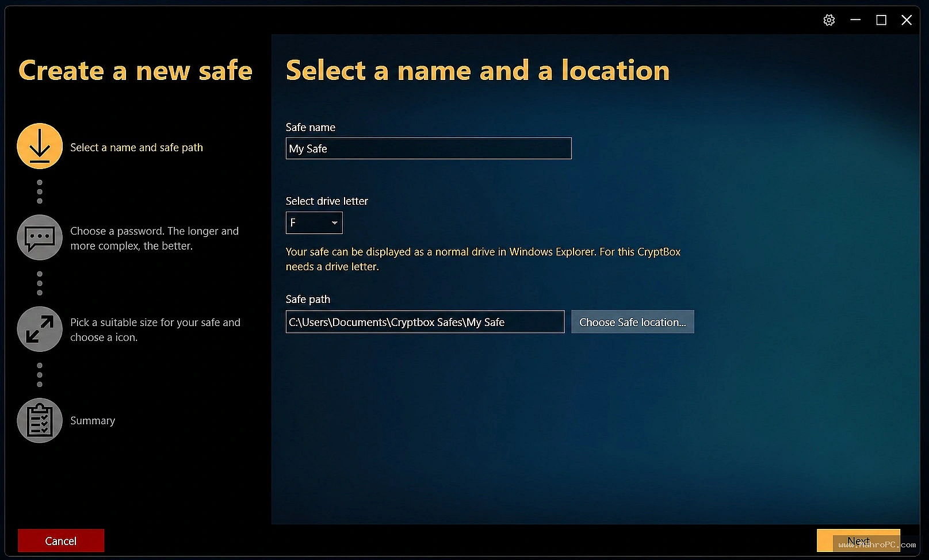Go to 'Choose a password' step text
929x560 pixels.
[154, 238]
